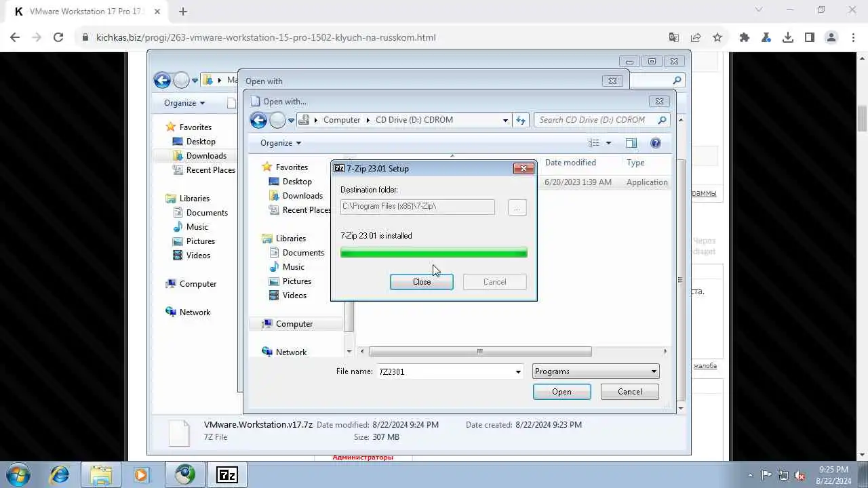868x488 pixels.
Task: Click the File name field with 7Z2301
Action: [444, 371]
